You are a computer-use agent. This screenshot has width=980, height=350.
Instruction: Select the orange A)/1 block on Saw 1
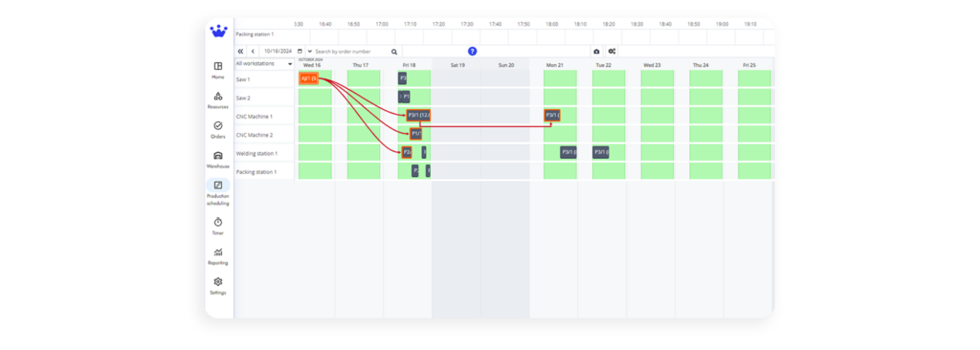coord(309,78)
